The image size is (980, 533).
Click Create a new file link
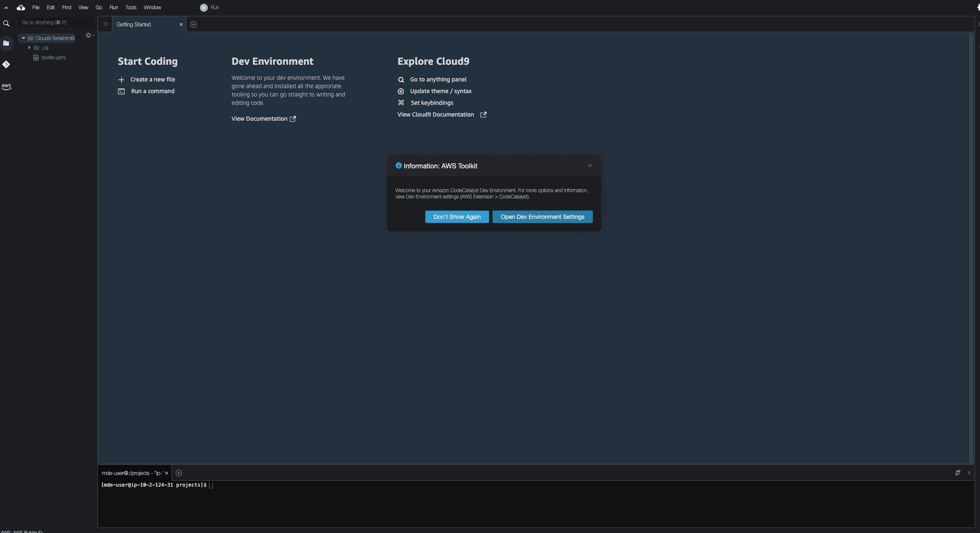click(153, 79)
